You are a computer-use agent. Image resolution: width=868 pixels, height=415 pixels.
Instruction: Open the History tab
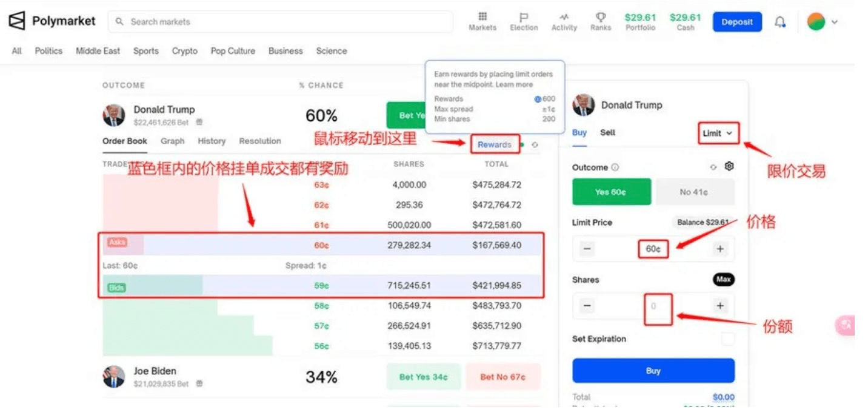point(212,141)
